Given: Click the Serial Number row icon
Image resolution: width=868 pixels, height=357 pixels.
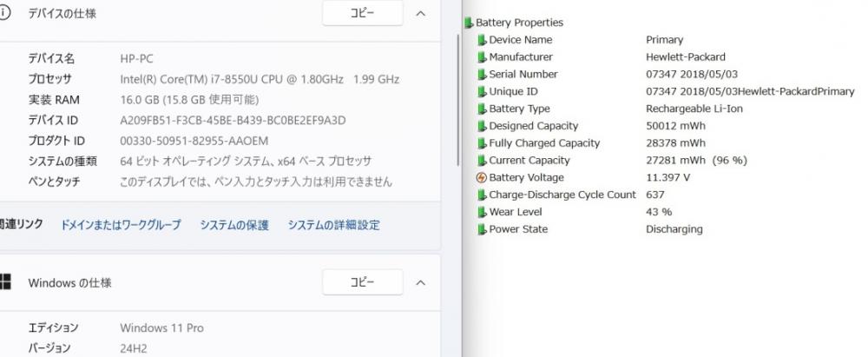Looking at the screenshot, I should pos(482,75).
